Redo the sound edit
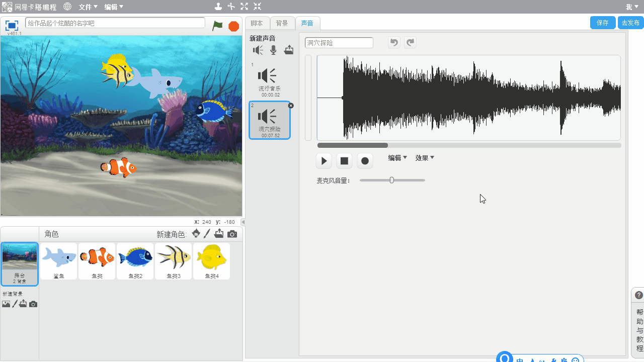The width and height of the screenshot is (644, 362). [x=411, y=43]
